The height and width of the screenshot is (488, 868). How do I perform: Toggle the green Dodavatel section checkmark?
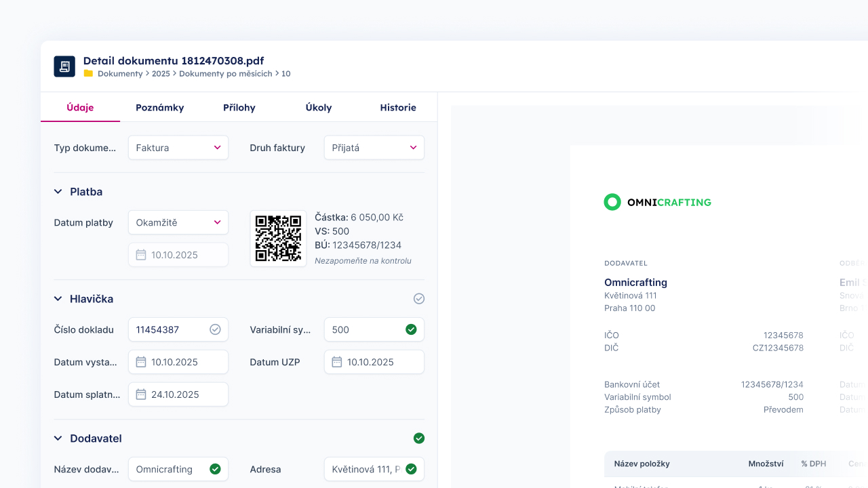tap(419, 439)
